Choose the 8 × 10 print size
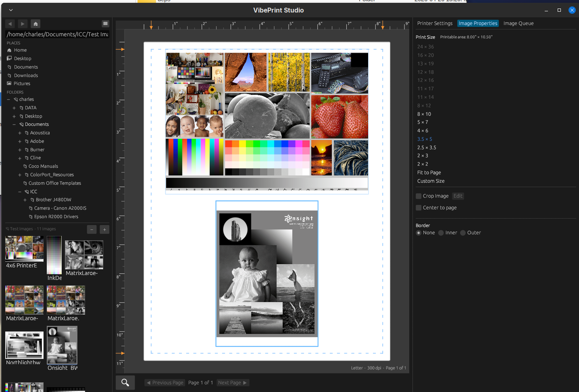 (x=424, y=114)
